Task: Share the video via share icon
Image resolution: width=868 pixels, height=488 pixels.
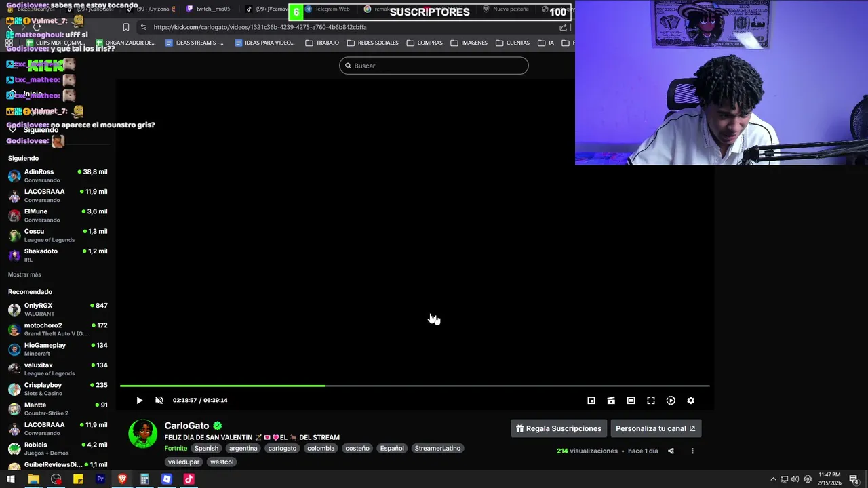Action: point(671,451)
